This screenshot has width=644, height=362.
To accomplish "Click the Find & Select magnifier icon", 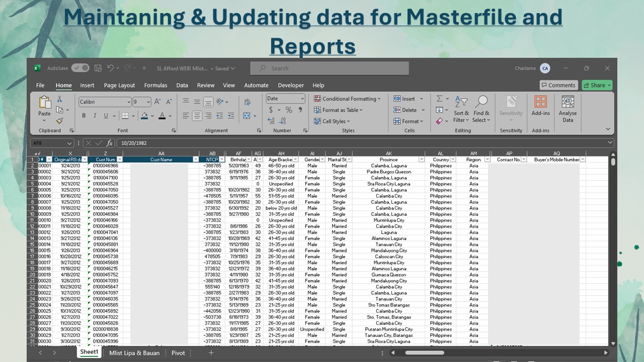I will [481, 102].
